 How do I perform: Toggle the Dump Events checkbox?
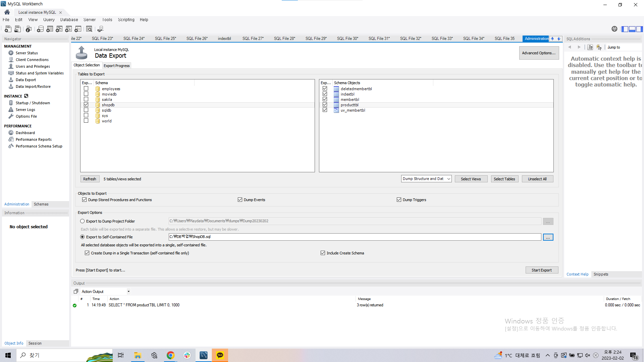[240, 200]
